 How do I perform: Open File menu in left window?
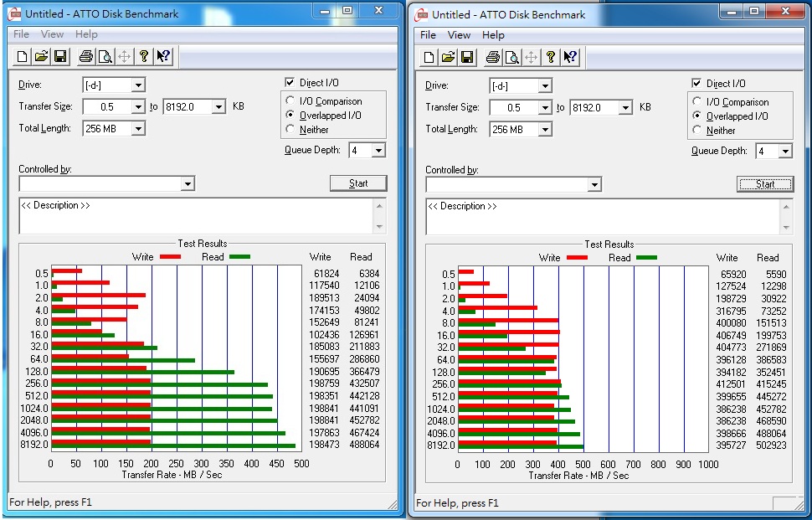[21, 34]
